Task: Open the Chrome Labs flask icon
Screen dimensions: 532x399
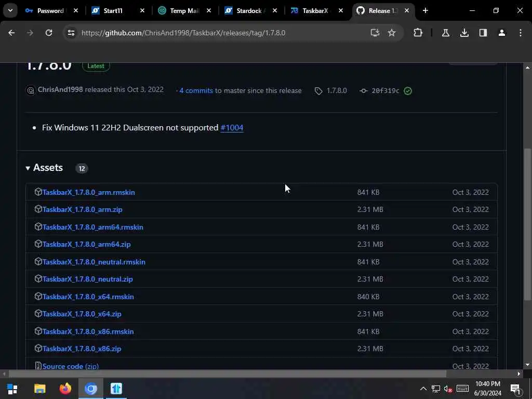Action: point(445,33)
